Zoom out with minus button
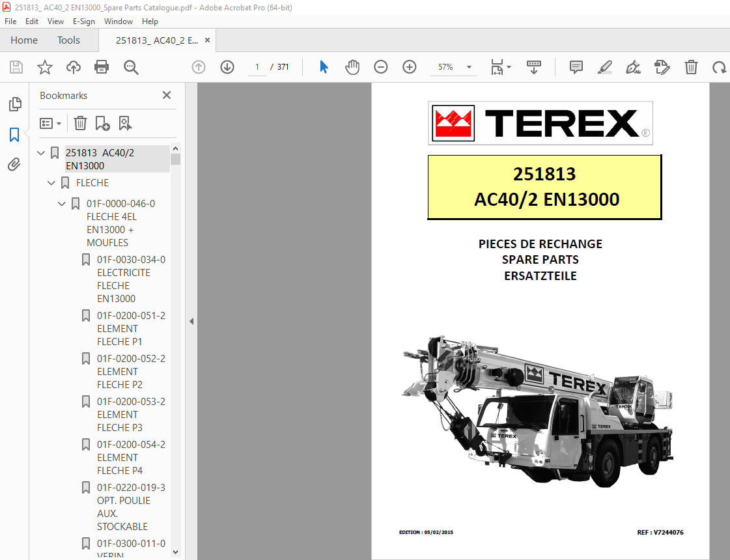The image size is (730, 560). (x=381, y=67)
